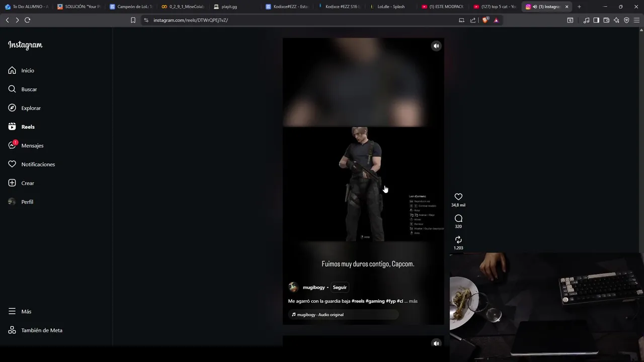Click the #reels hashtag
The width and height of the screenshot is (644, 362).
[358, 301]
